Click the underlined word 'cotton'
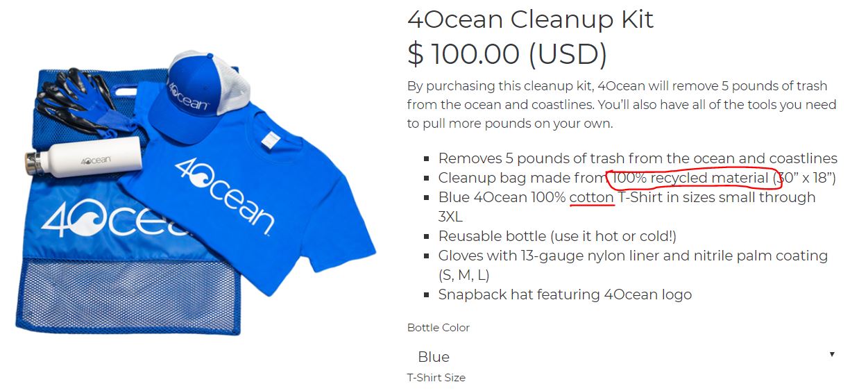Screen dimensions: 868x391 point(591,197)
